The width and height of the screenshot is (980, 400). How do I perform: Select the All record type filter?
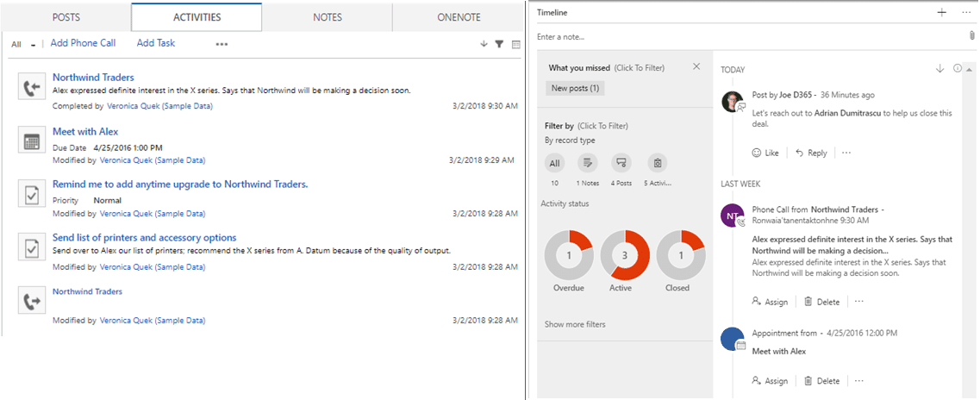click(x=554, y=164)
